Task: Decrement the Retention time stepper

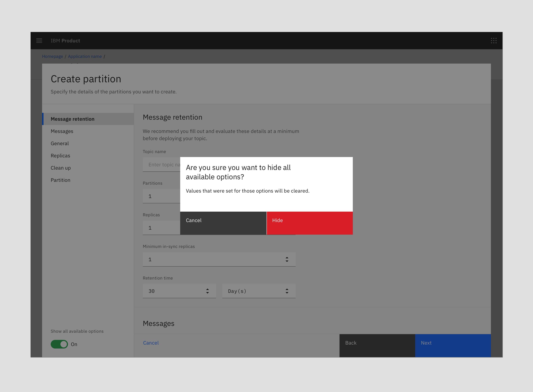Action: pos(207,293)
